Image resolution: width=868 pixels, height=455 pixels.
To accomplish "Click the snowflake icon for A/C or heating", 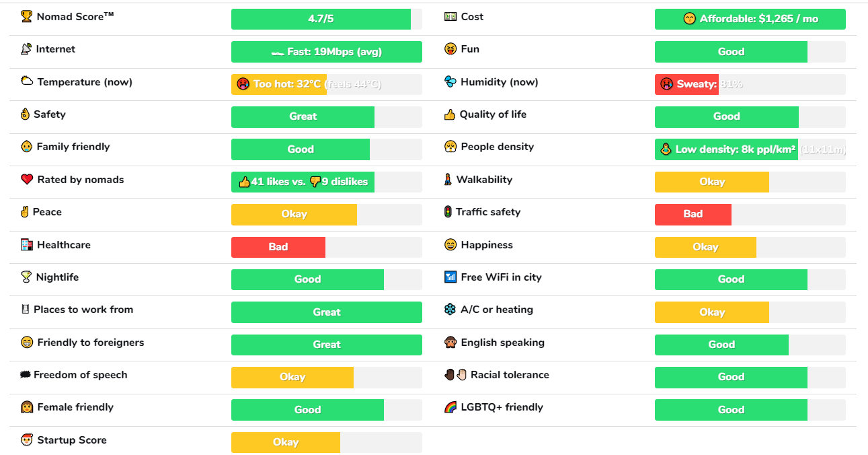I will 450,310.
